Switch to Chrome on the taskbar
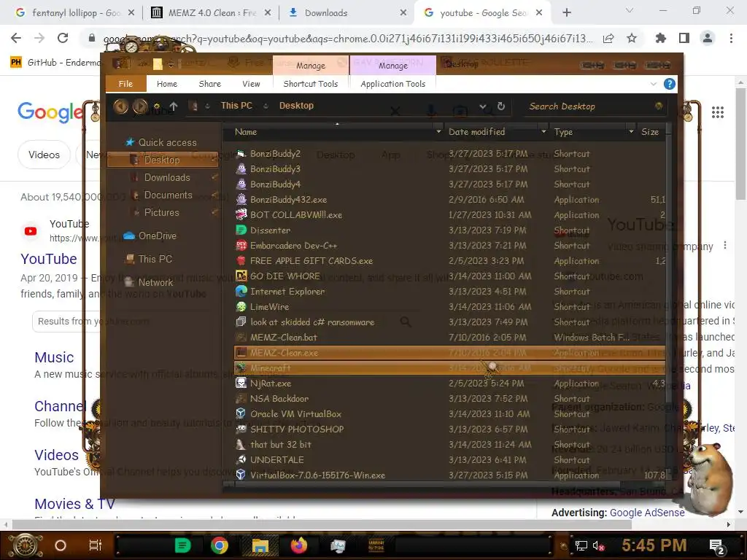Image resolution: width=747 pixels, height=560 pixels. 219,545
